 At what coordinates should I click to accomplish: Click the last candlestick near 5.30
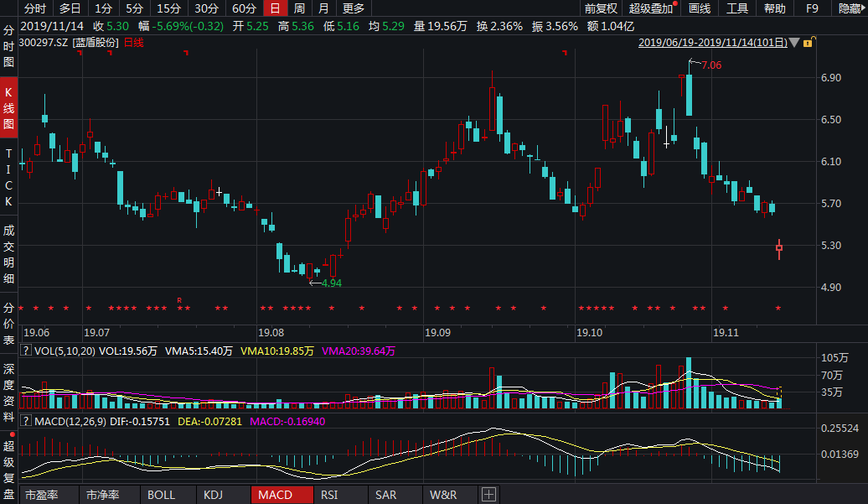(x=779, y=249)
